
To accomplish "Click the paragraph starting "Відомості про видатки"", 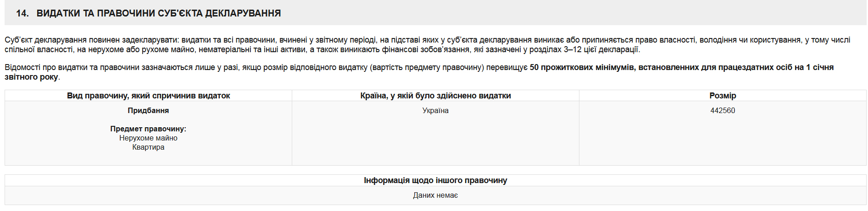I will click(229, 68).
